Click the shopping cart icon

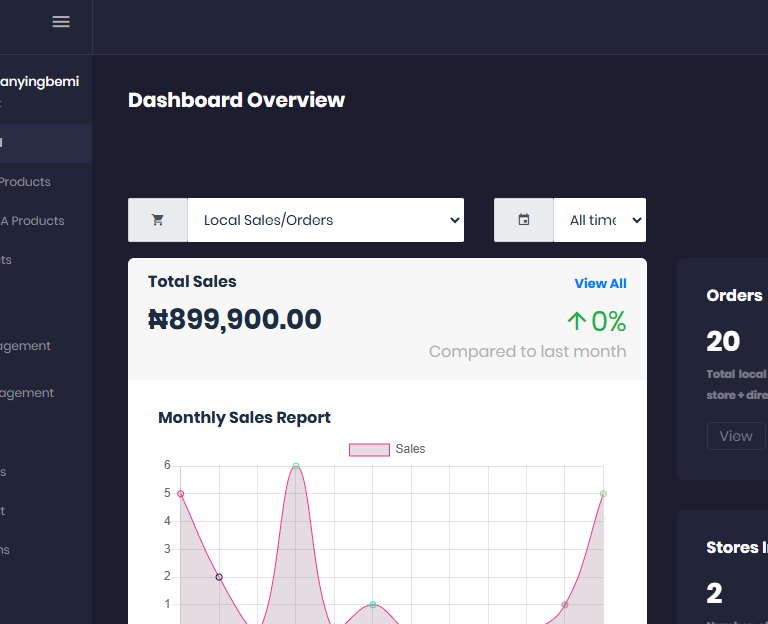click(x=158, y=220)
